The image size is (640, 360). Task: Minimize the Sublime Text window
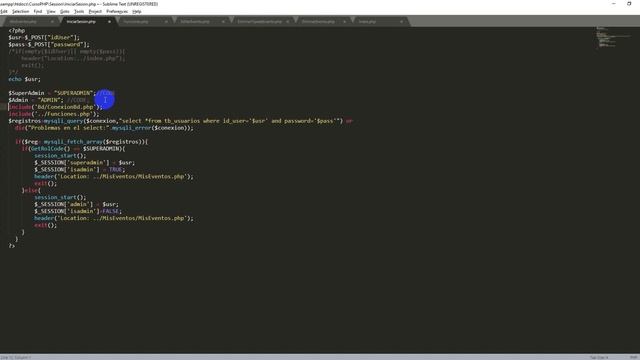point(613,4)
